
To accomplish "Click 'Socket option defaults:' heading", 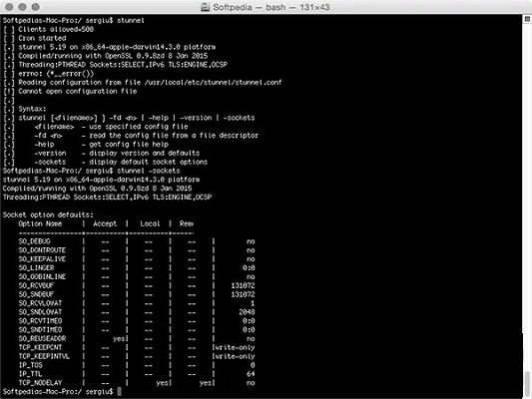I will [x=48, y=214].
